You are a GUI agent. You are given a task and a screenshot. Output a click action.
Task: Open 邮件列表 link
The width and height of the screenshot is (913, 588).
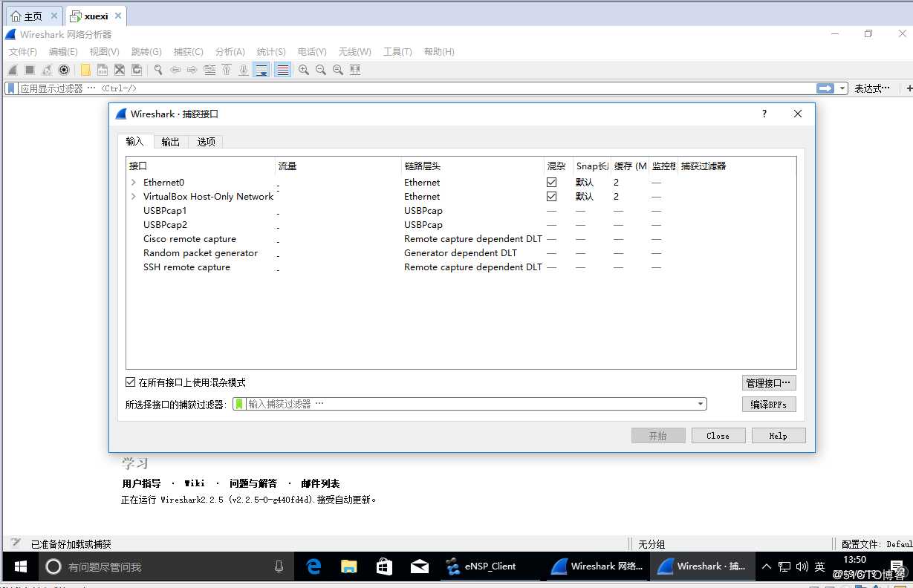[320, 483]
